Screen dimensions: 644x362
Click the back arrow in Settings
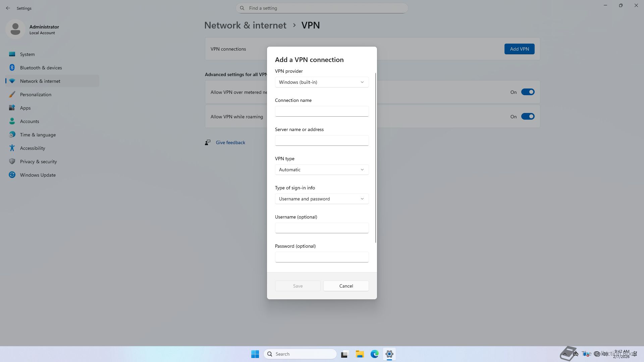point(8,8)
